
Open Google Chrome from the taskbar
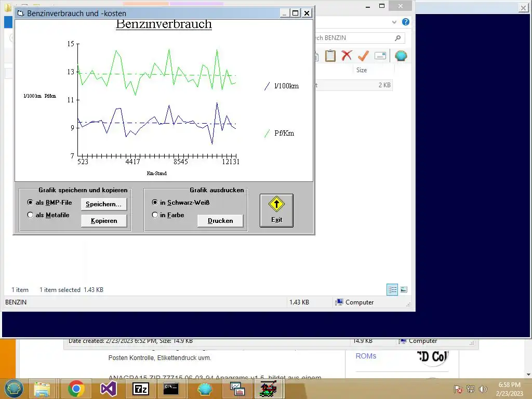tap(76, 389)
